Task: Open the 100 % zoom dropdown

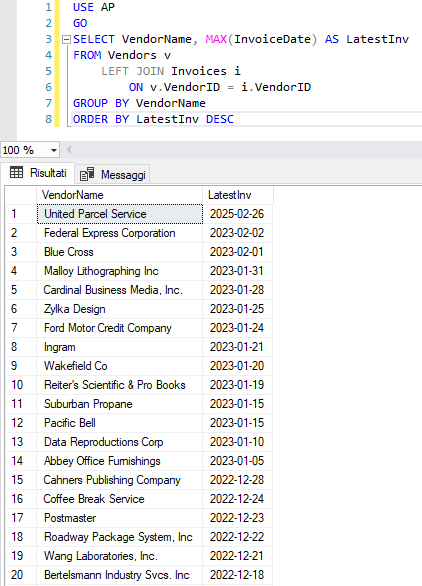Action: click(x=54, y=150)
